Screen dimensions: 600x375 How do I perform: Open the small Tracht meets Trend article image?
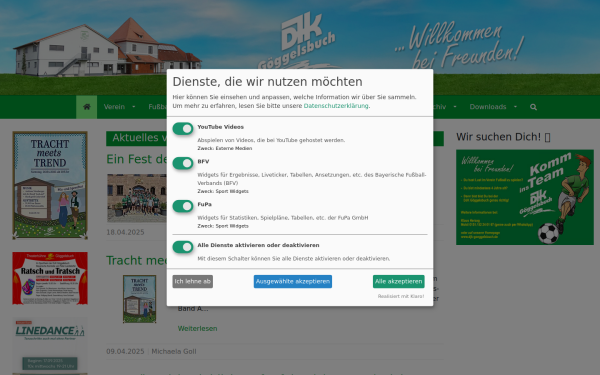pos(139,299)
